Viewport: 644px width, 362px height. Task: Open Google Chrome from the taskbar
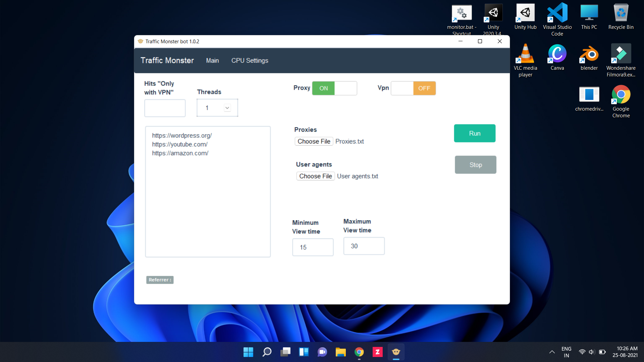[x=359, y=352]
